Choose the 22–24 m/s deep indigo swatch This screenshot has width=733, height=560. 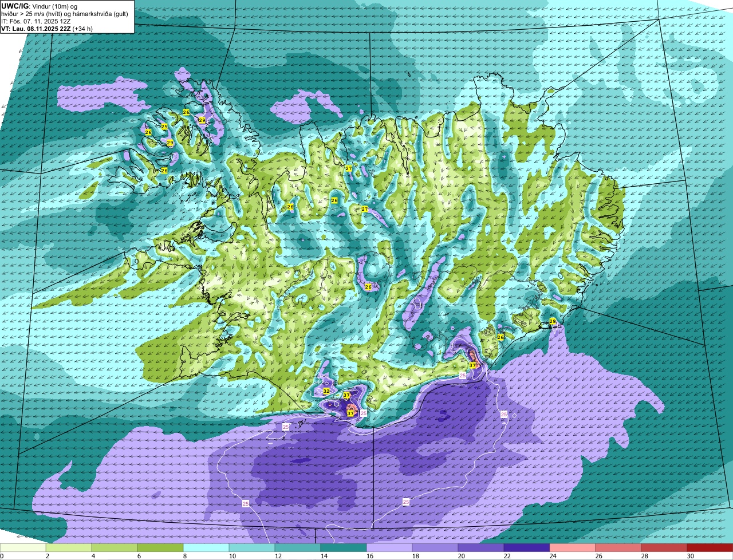[527, 548]
